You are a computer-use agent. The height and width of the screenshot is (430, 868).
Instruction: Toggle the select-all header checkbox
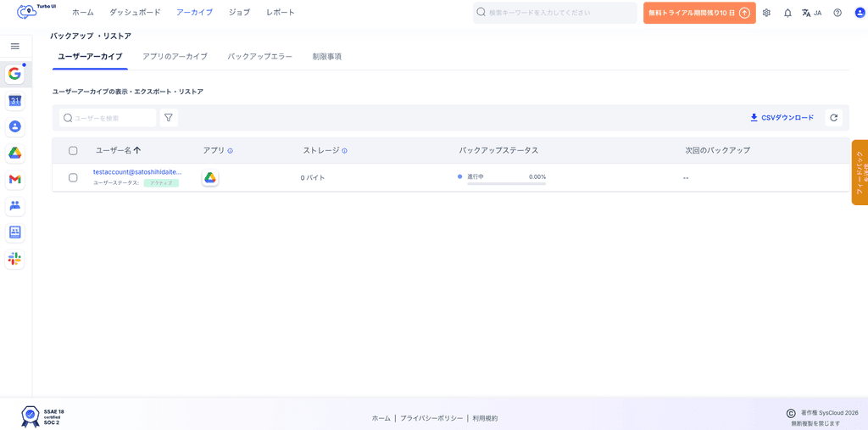coord(73,151)
